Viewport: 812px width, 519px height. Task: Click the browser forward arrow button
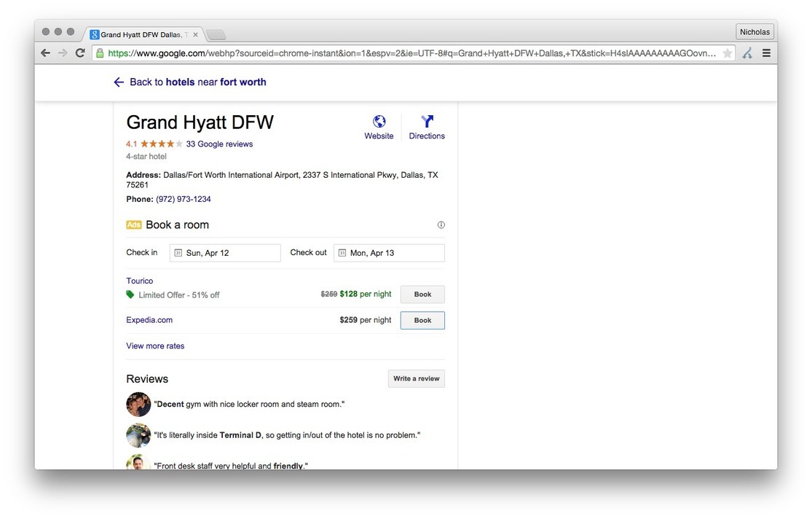(63, 53)
